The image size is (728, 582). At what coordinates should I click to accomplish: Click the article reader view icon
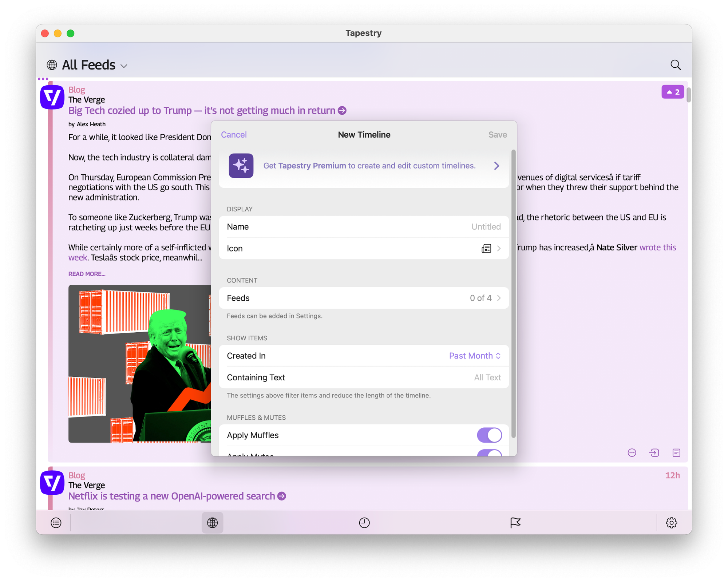(676, 452)
